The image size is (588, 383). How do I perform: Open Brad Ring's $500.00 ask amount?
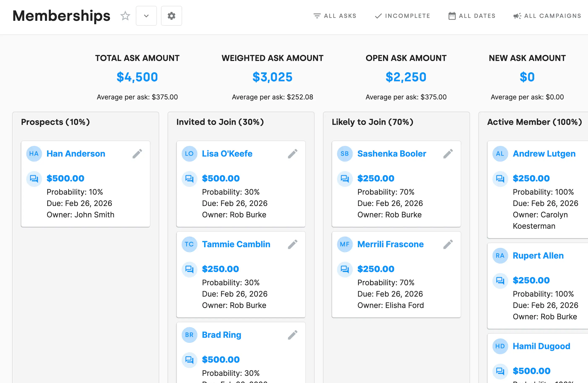coord(221,360)
